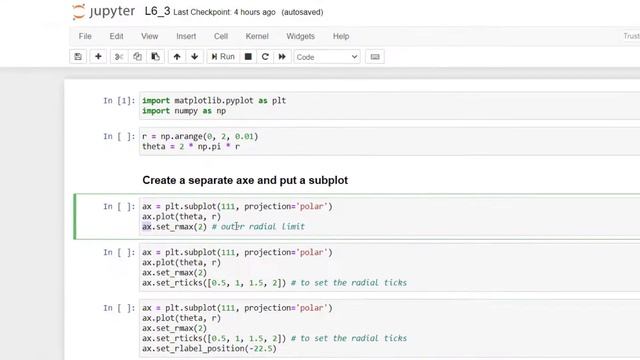Click theta = 2 * np.pi * r line
The width and height of the screenshot is (640, 360).
click(191, 147)
